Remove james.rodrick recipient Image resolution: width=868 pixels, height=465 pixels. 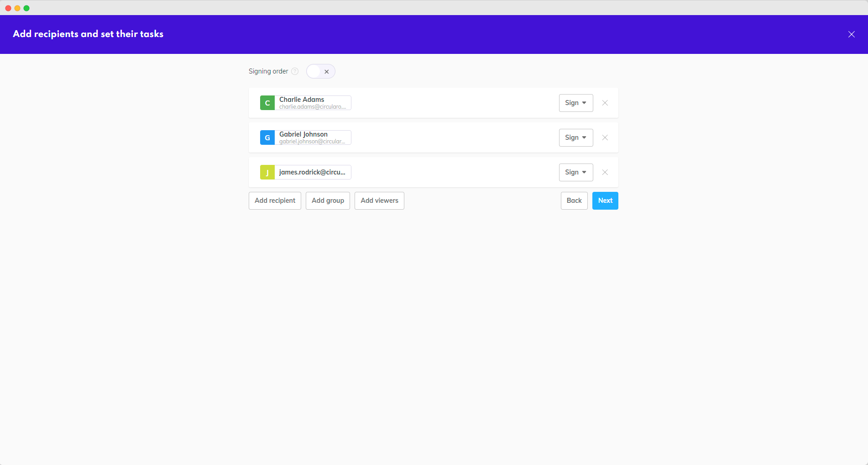(605, 172)
